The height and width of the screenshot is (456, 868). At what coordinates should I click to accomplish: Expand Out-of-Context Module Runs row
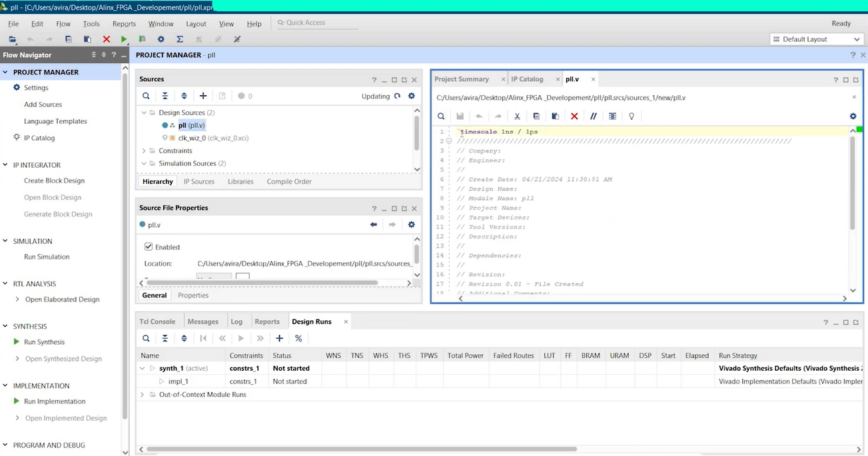[x=142, y=395]
